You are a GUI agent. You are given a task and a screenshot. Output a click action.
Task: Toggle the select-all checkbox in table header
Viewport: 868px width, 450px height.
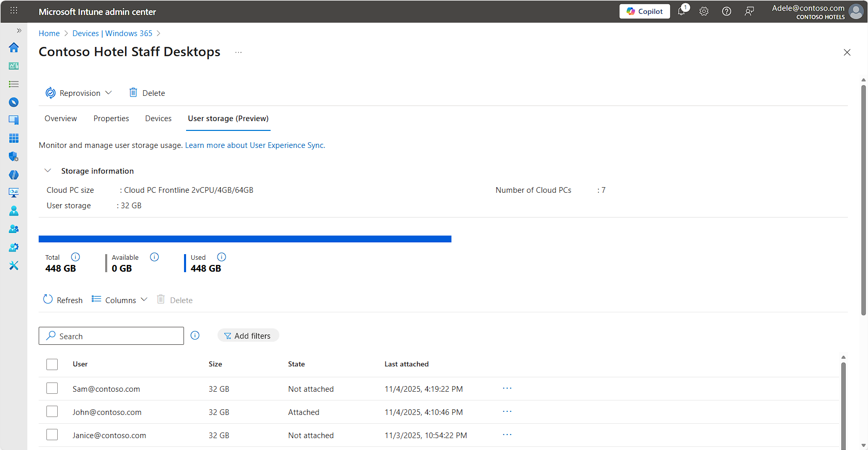[52, 364]
